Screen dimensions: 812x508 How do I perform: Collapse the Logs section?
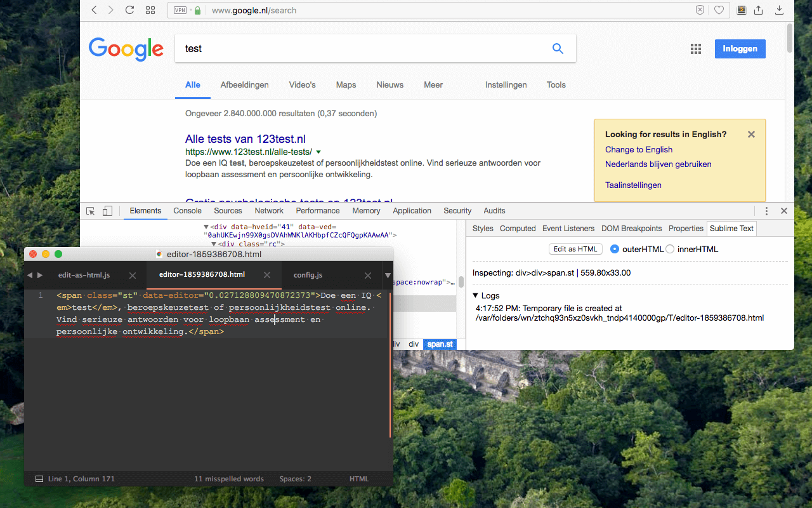click(x=476, y=296)
